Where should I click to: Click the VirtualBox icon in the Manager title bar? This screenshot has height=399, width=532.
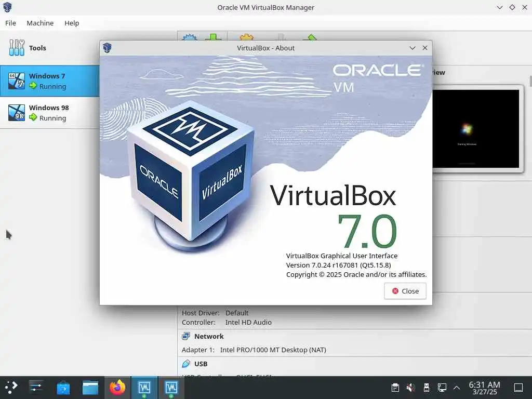click(x=7, y=7)
